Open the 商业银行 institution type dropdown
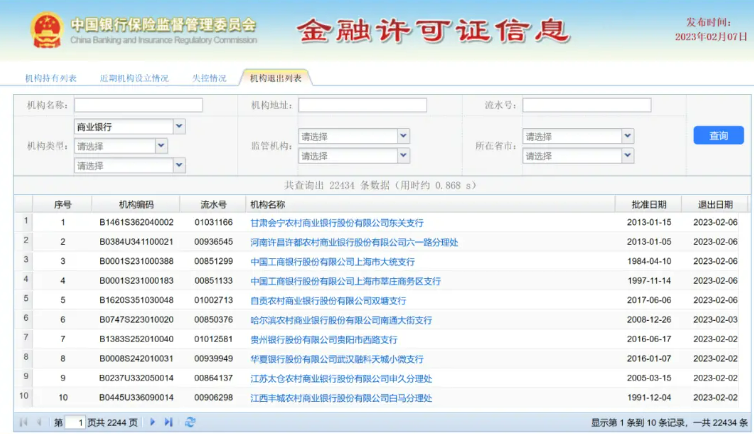The height and width of the screenshot is (434, 754). [179, 126]
